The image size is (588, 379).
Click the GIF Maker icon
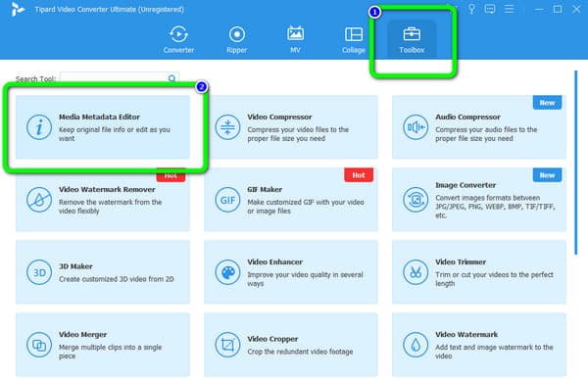pyautogui.click(x=227, y=200)
